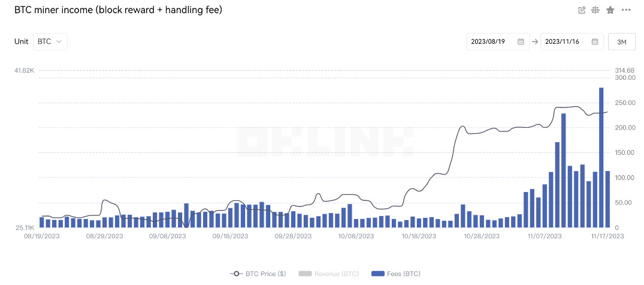This screenshot has height=285, width=644.
Task: Open the three-dot more options menu
Action: tap(625, 10)
